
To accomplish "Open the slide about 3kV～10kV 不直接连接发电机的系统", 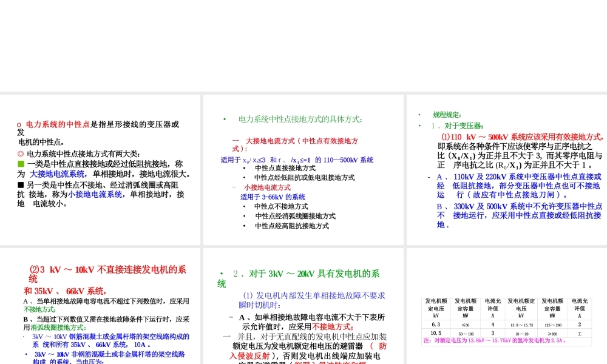I will point(100,306).
